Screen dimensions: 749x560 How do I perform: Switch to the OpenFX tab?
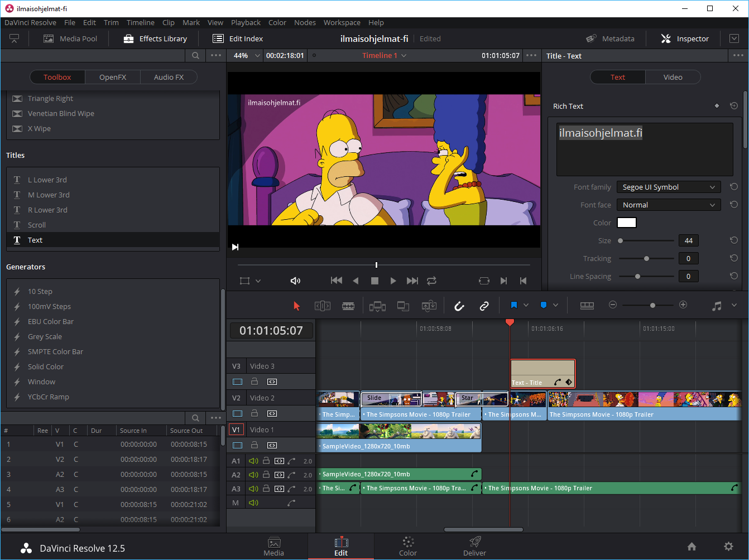pos(113,77)
